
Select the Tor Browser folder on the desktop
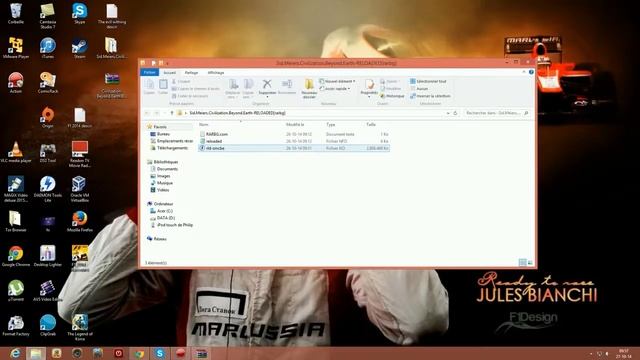[x=16, y=222]
